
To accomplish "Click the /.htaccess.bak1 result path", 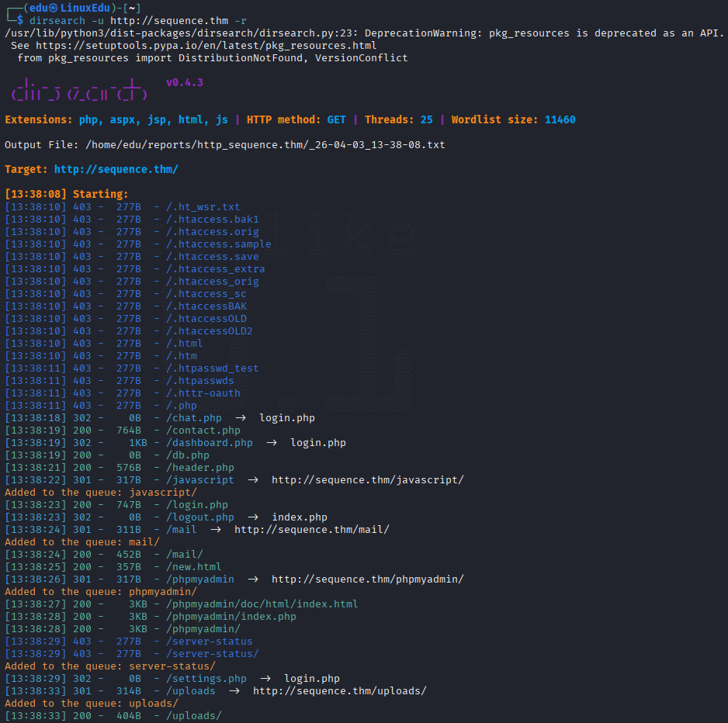I will pyautogui.click(x=212, y=219).
